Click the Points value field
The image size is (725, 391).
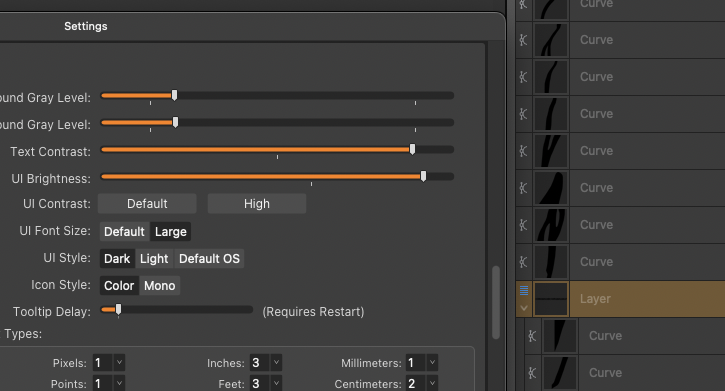103,384
